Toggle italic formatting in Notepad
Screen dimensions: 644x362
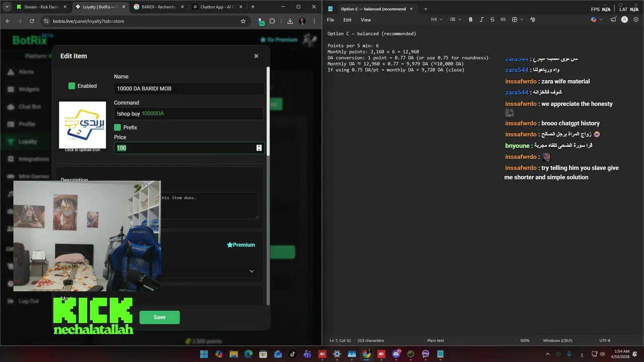point(481,20)
